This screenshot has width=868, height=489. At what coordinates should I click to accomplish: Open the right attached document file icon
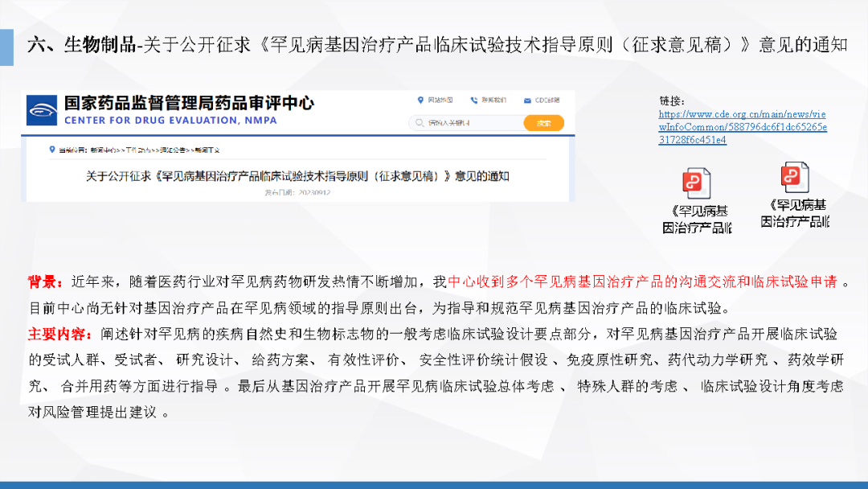794,178
